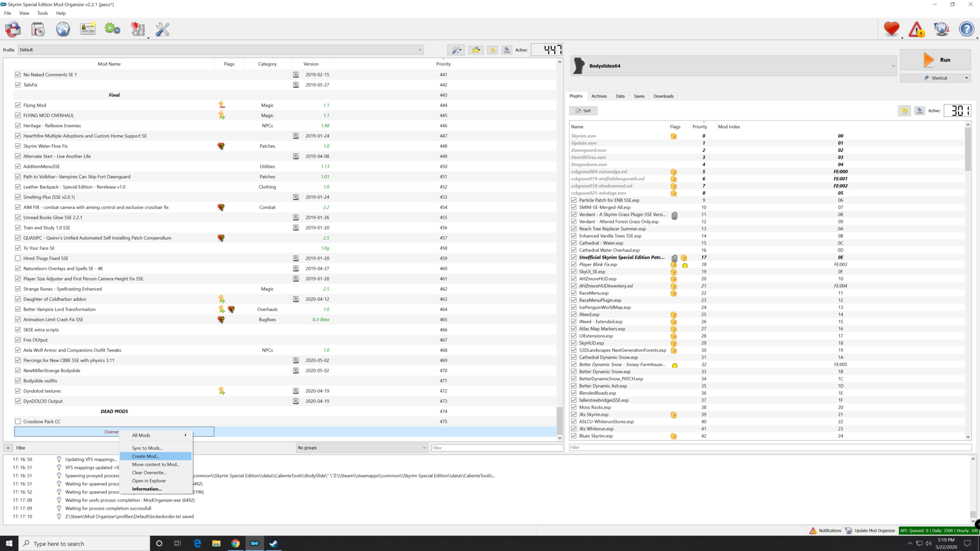Open the Nexus globe browser icon

pyautogui.click(x=63, y=30)
